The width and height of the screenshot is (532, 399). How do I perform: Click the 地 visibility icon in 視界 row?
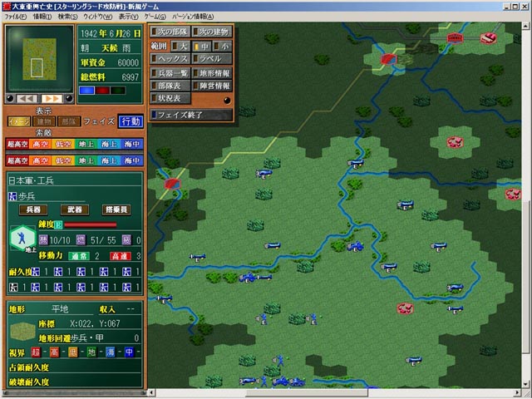92,352
